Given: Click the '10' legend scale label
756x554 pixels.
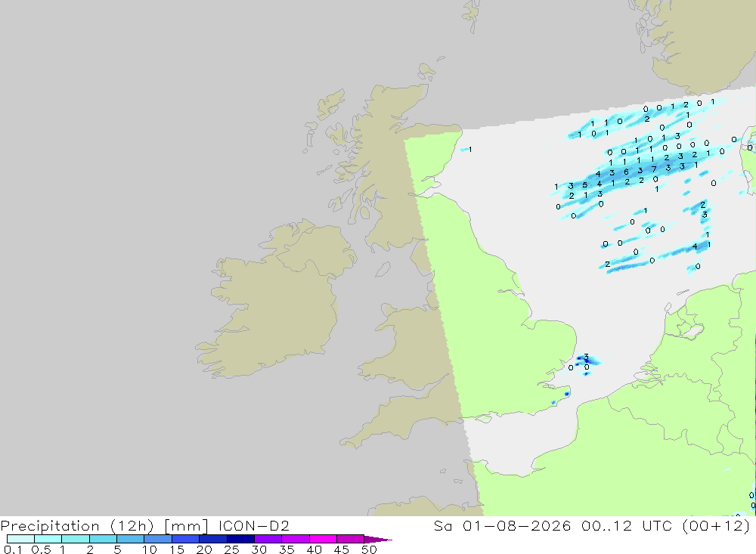Looking at the screenshot, I should tap(150, 549).
